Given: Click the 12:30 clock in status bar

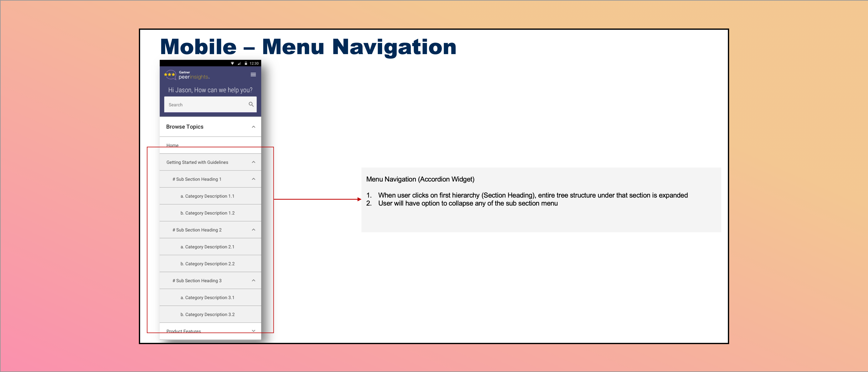Looking at the screenshot, I should click(x=254, y=63).
